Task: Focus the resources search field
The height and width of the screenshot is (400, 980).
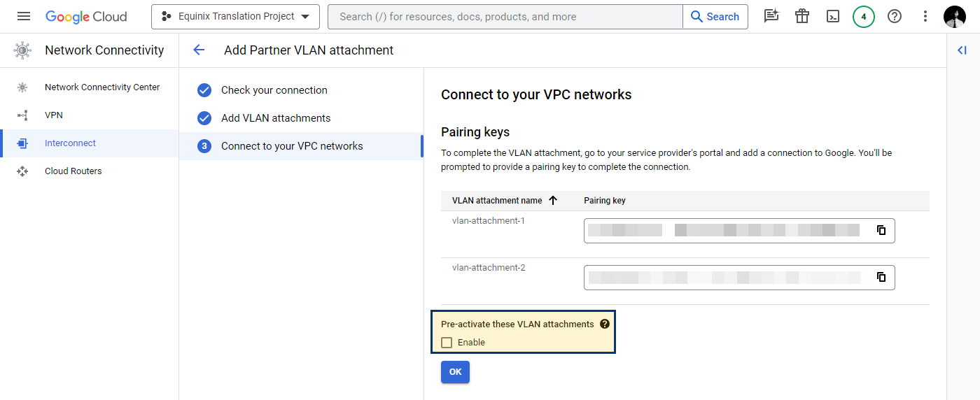Action: tap(505, 17)
